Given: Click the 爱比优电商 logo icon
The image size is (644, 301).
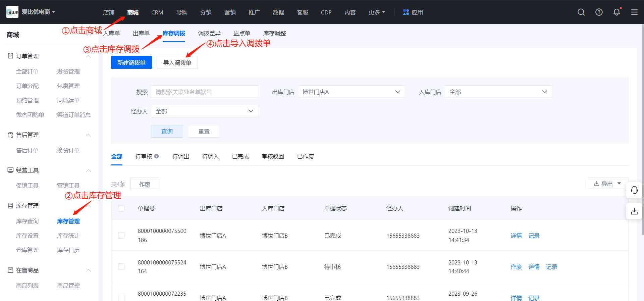Looking at the screenshot, I should (12, 12).
